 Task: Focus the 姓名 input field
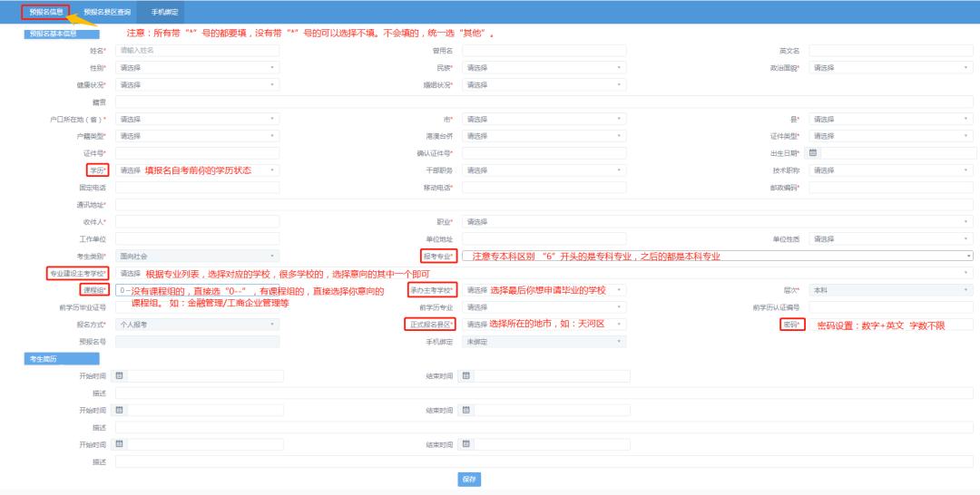197,51
